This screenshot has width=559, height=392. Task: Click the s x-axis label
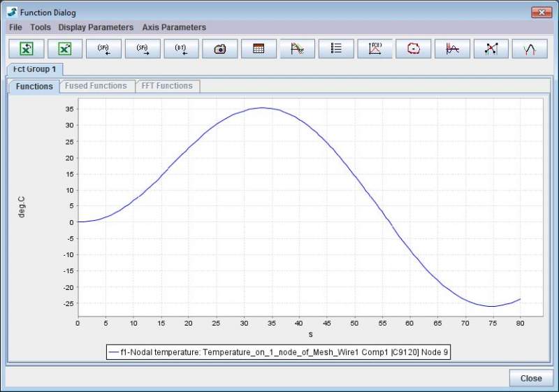pyautogui.click(x=310, y=335)
